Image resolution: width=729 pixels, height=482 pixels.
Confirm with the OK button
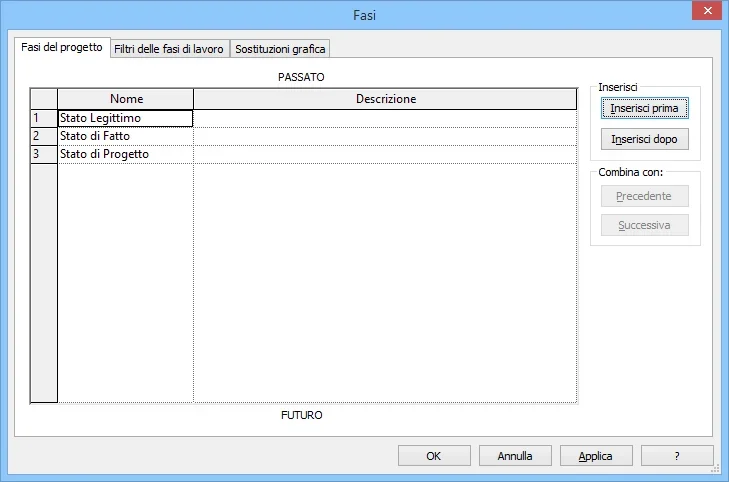pyautogui.click(x=434, y=456)
